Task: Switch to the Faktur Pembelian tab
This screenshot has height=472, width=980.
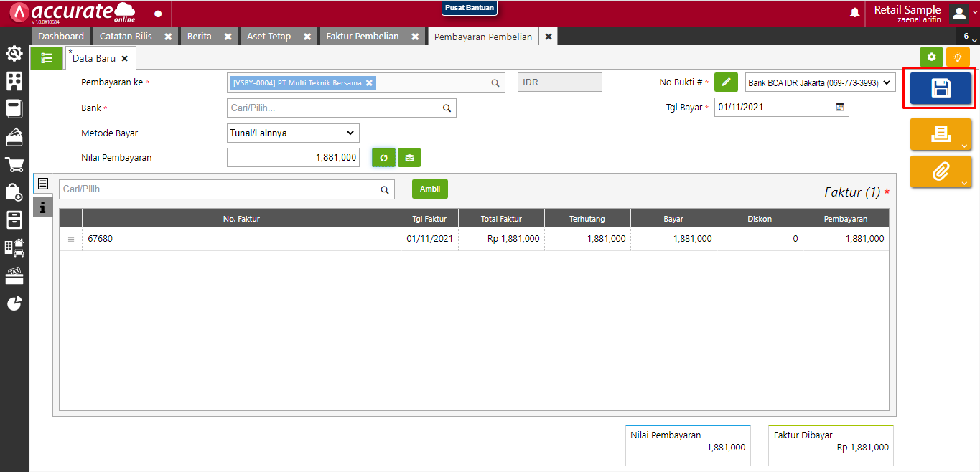Action: click(363, 36)
